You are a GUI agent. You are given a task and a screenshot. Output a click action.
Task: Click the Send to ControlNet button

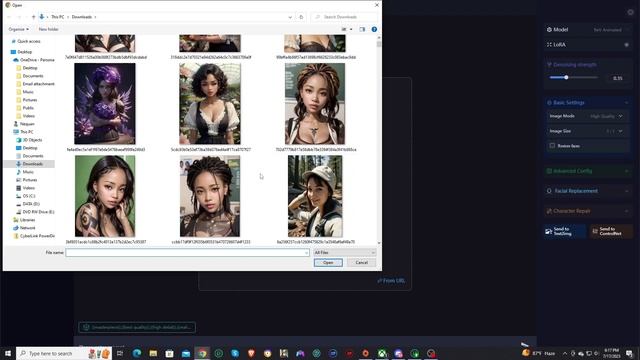(x=611, y=231)
